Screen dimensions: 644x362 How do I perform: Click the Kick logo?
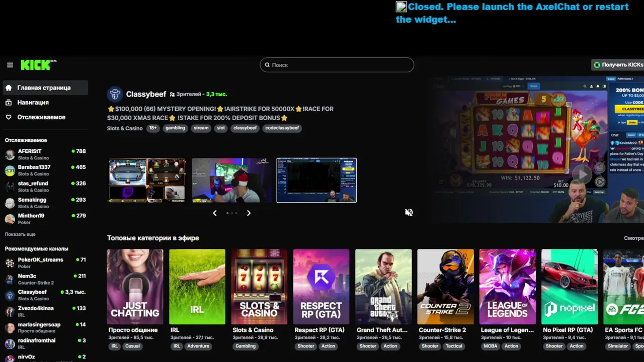pos(38,65)
